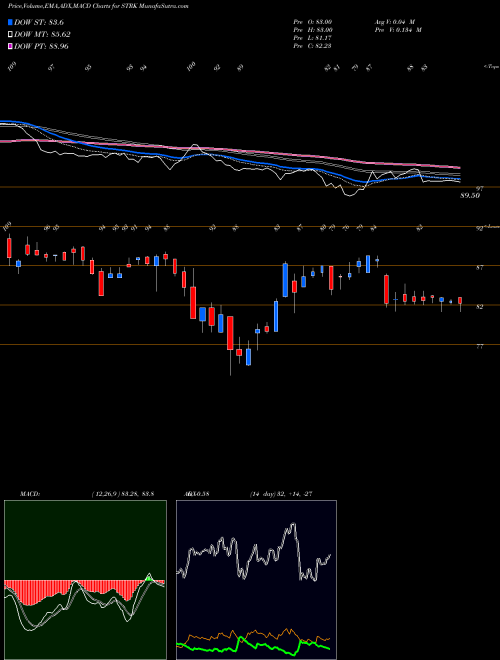Click the MACD (12,26,9) parameter values
The width and height of the screenshot is (500, 660).
(x=122, y=494)
